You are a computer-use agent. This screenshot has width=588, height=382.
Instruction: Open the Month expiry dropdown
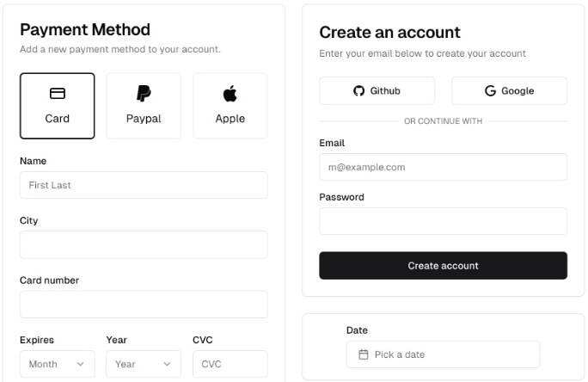(x=58, y=364)
